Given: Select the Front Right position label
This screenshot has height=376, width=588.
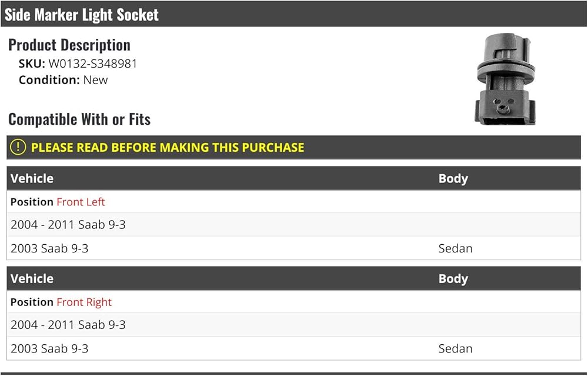Looking at the screenshot, I should click(x=83, y=302).
